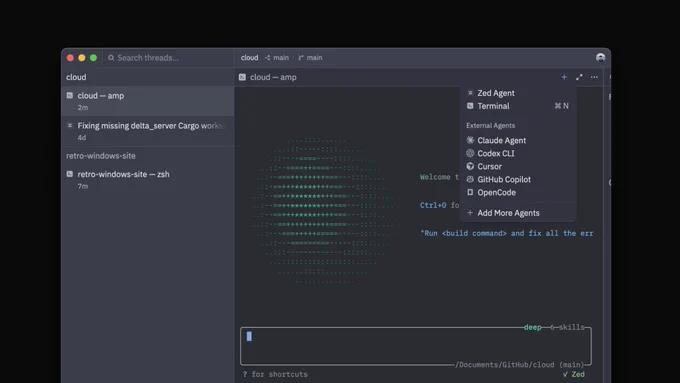The width and height of the screenshot is (680, 383).
Task: Click the 2m timestamp under cloud — amp
Action: (83, 108)
